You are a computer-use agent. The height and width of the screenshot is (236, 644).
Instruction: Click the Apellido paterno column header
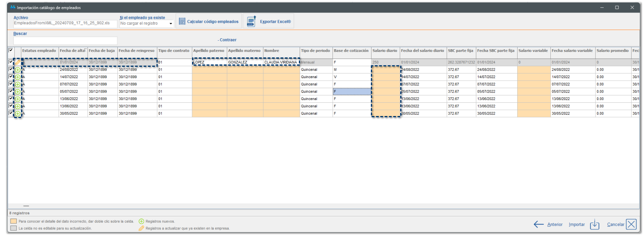[209, 51]
